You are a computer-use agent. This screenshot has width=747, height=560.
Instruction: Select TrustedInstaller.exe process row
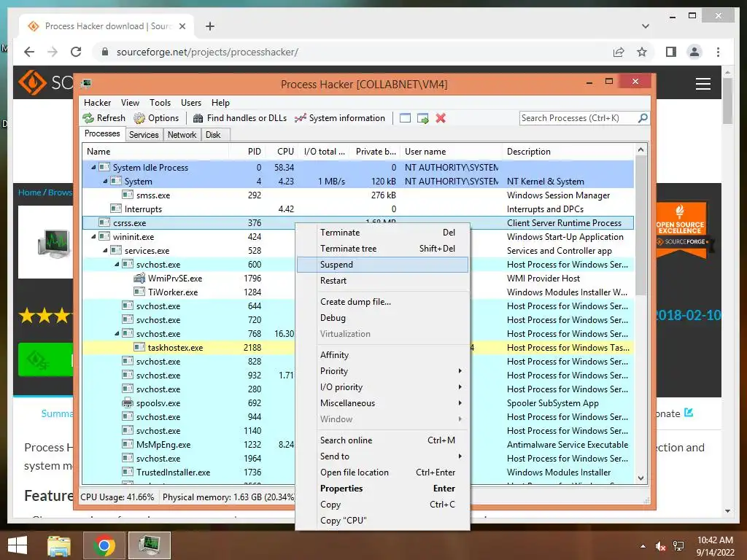(358, 472)
